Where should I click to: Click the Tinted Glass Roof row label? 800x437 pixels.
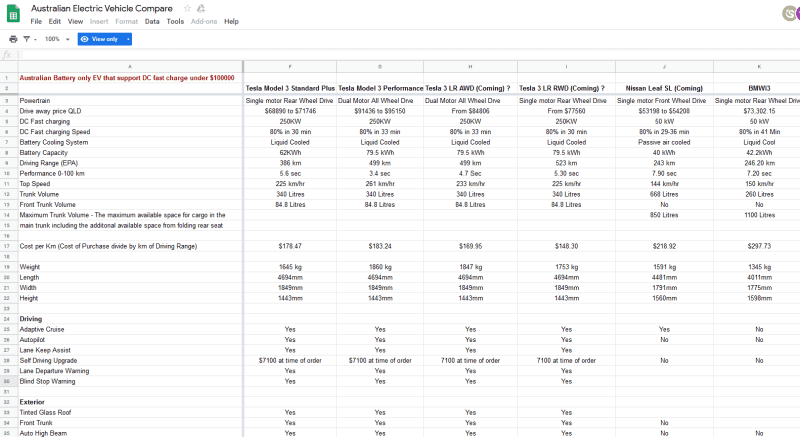(x=45, y=413)
